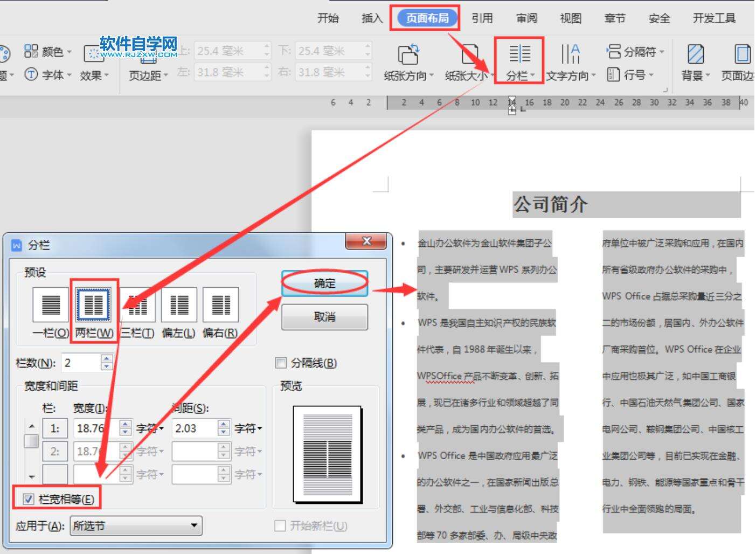Select the 两栏 two-column preset
Viewport: 756px width, 554px height.
pyautogui.click(x=94, y=312)
